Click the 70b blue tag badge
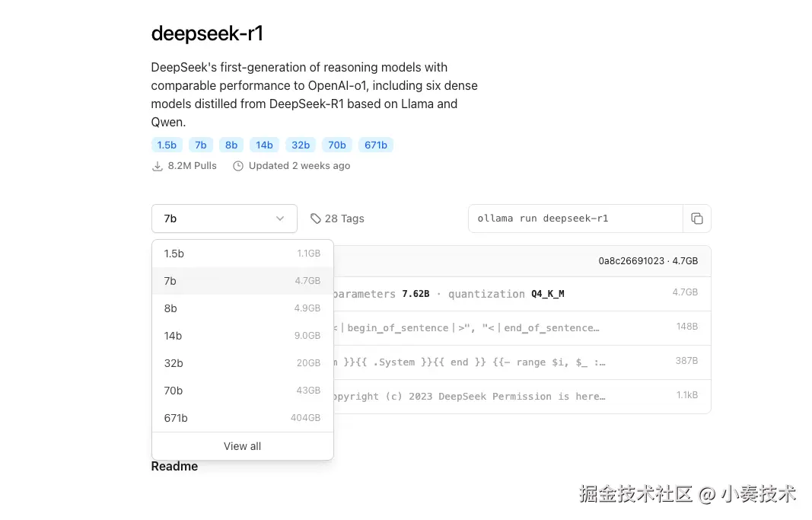Screen dimensions: 812x520 337,145
